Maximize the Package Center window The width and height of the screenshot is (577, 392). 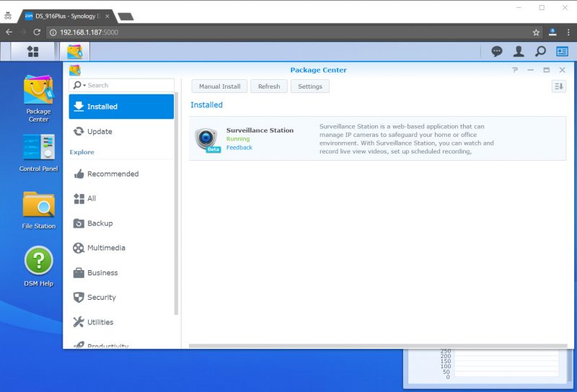pos(547,70)
